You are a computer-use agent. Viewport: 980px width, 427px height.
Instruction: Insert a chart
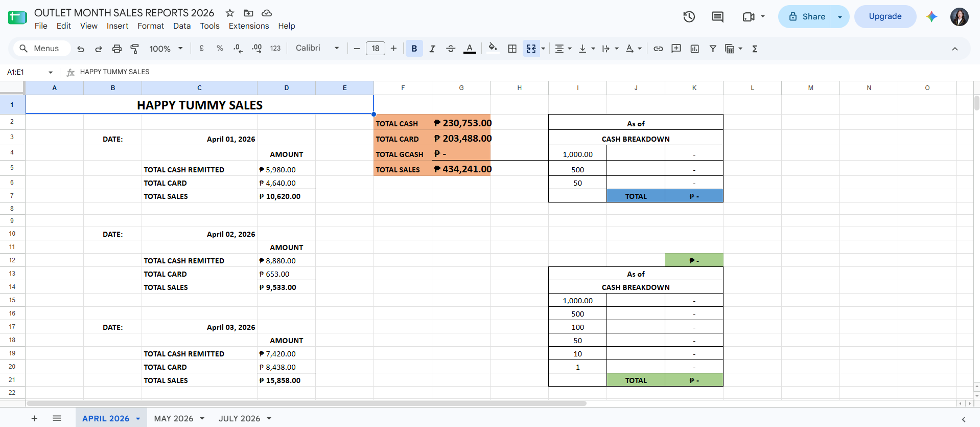click(x=694, y=49)
